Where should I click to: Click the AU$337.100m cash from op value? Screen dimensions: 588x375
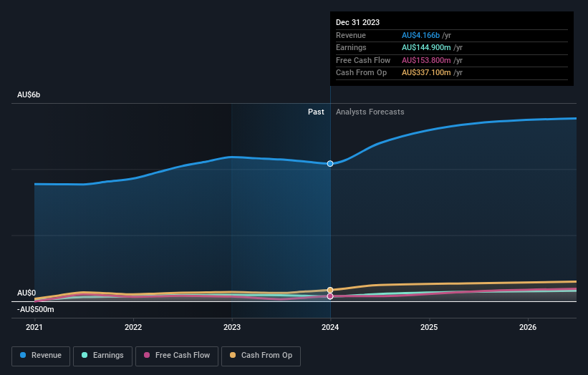(426, 73)
